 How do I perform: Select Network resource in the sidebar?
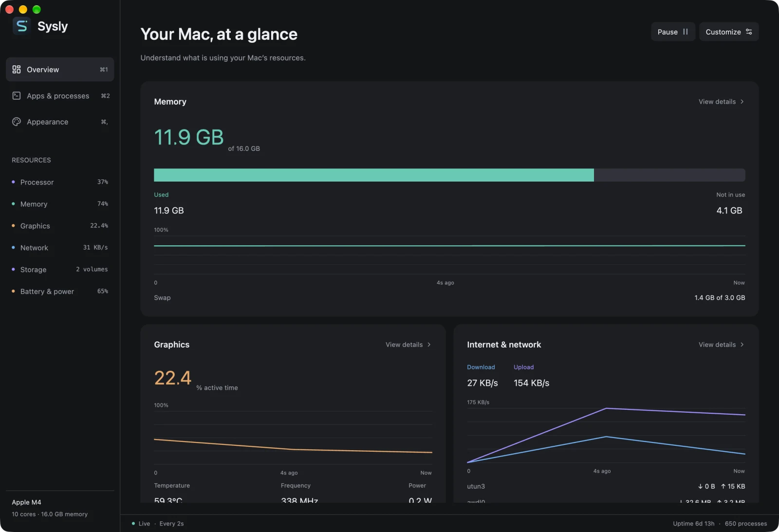point(60,248)
